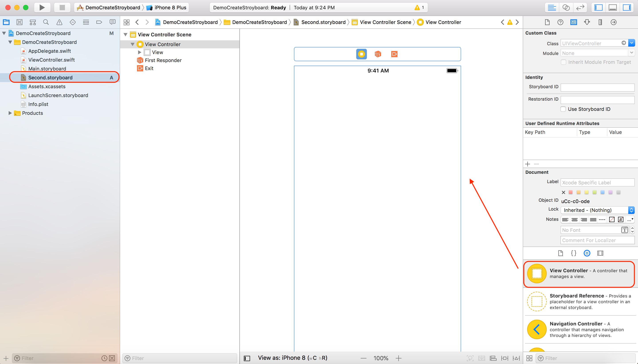Switch to the File inspector

(547, 22)
